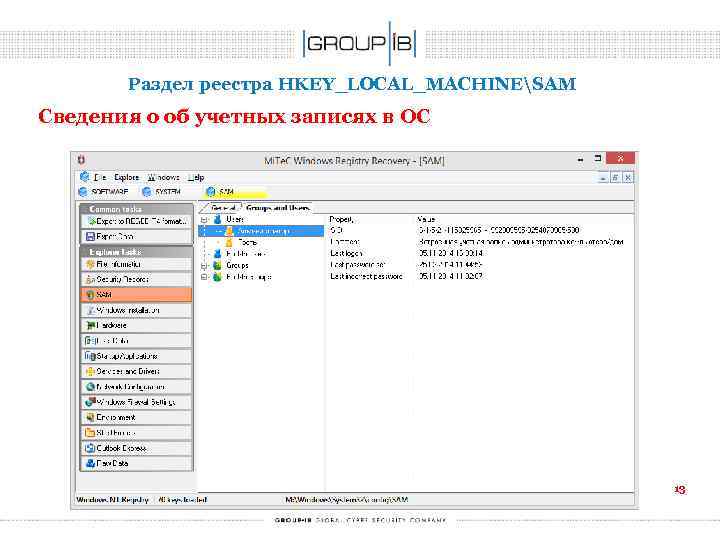Collapse the Common tasks panel header
Screen dimensions: 720x540
pyautogui.click(x=136, y=209)
